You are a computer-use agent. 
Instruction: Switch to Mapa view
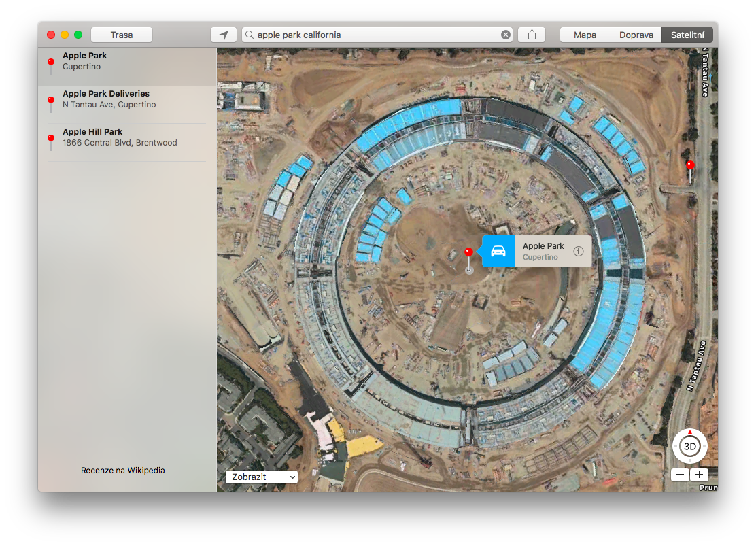point(585,35)
